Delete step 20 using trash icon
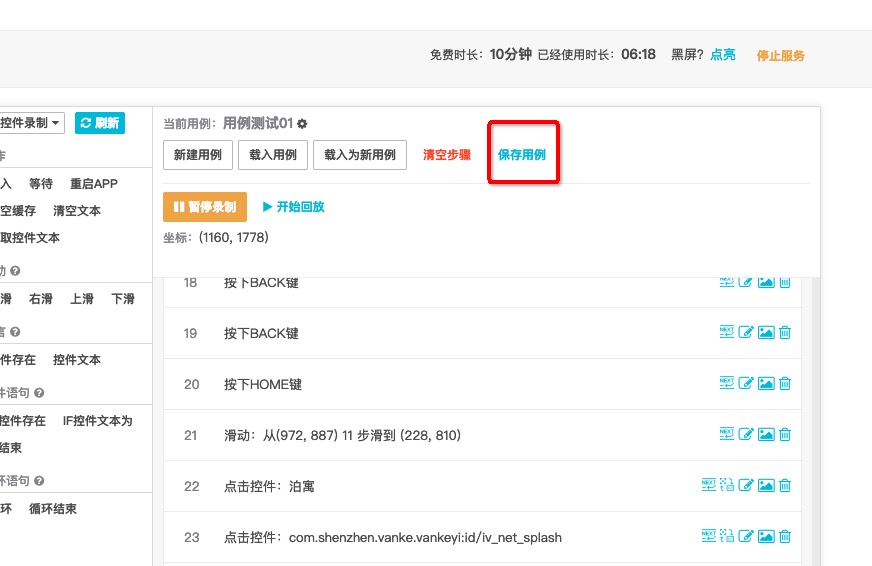 pyautogui.click(x=785, y=383)
